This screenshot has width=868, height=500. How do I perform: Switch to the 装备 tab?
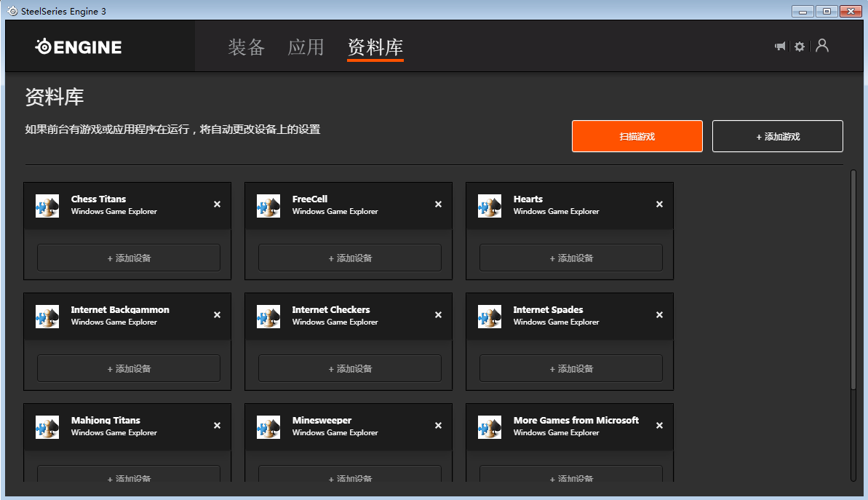click(x=247, y=47)
